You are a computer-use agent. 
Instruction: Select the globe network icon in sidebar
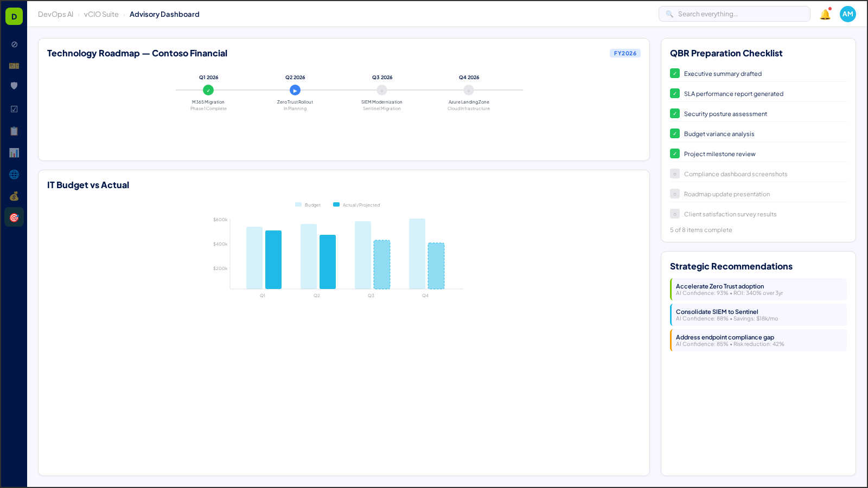point(14,174)
